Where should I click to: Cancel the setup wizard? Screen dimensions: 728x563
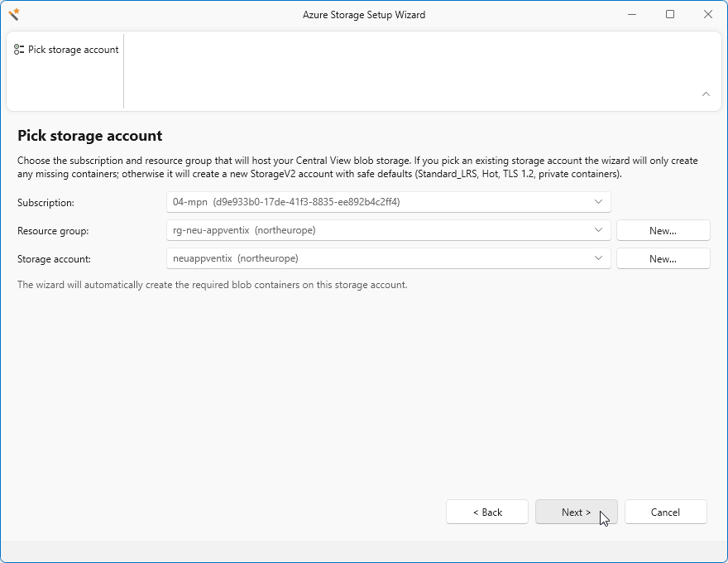(665, 512)
